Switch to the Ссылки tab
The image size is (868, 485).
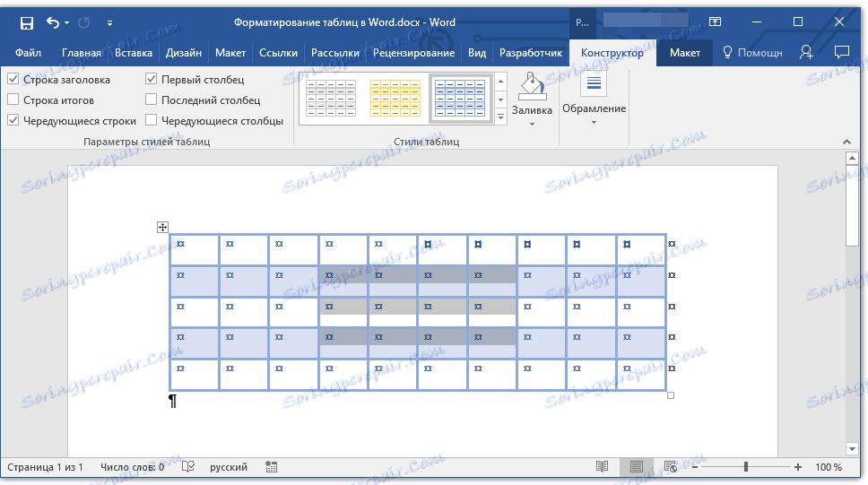pos(279,53)
